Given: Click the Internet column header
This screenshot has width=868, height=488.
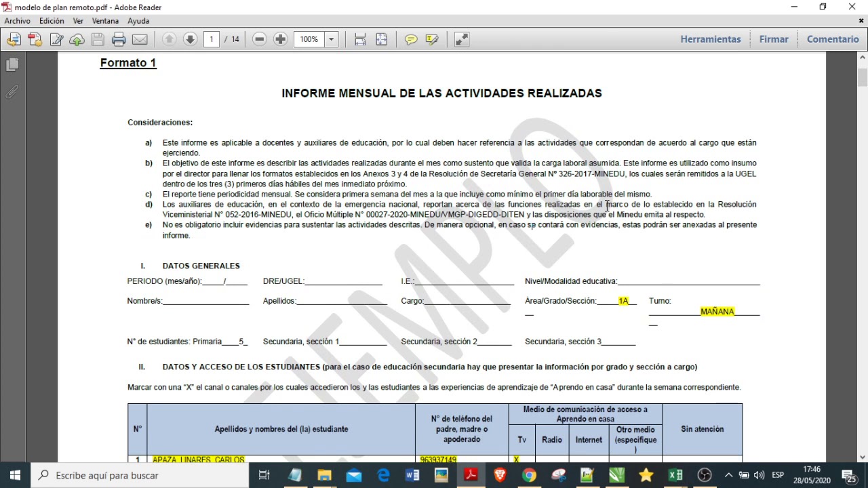Looking at the screenshot, I should (x=589, y=440).
